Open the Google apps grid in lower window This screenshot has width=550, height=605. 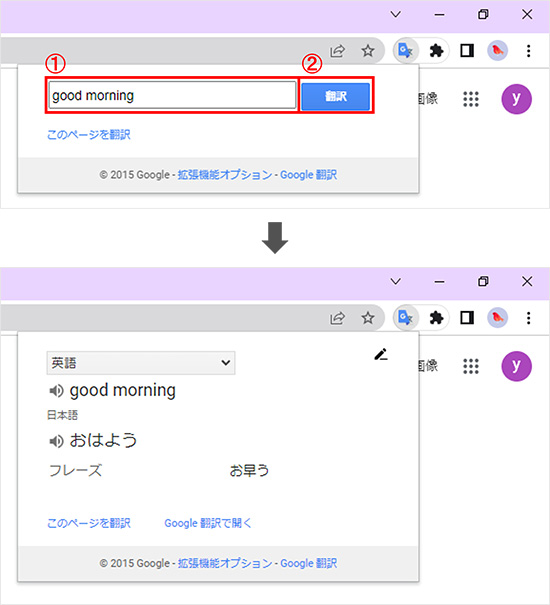471,366
